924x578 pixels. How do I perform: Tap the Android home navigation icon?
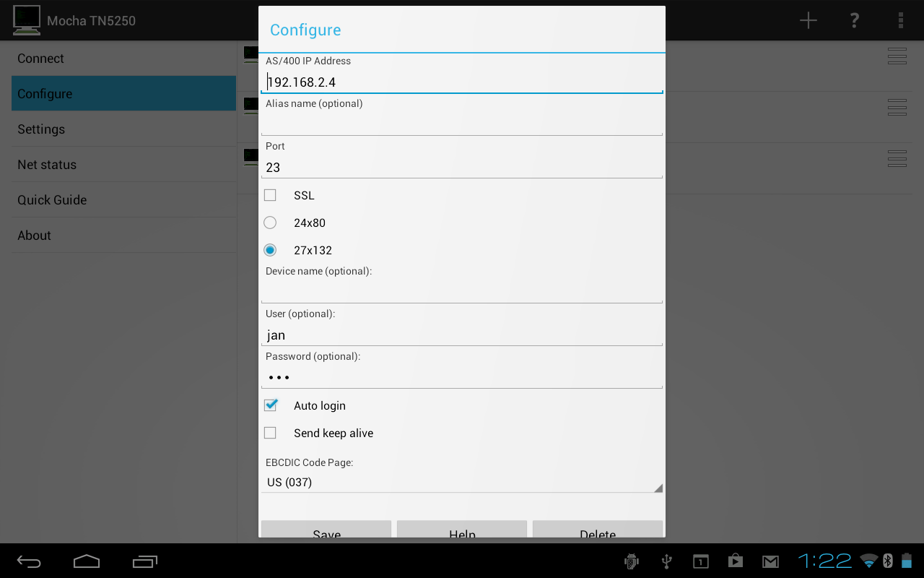87,561
